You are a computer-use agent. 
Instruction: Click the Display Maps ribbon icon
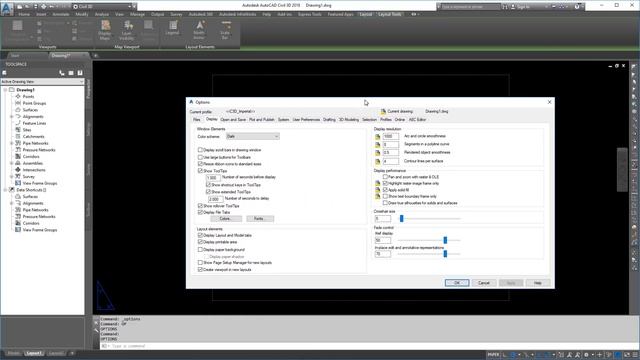pos(105,30)
